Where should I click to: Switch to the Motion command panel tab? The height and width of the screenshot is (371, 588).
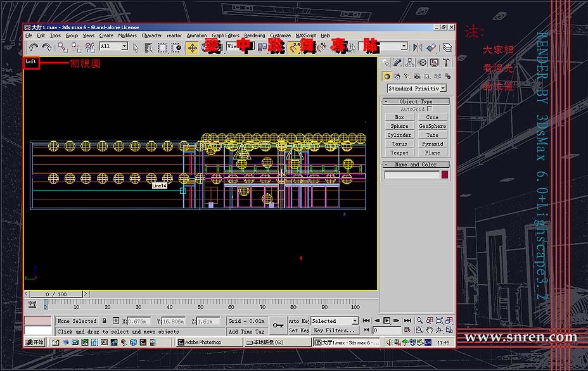pos(422,63)
